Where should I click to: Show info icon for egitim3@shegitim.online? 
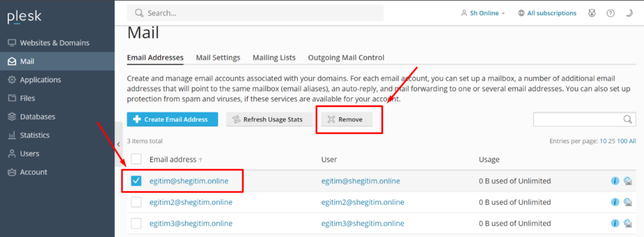tap(615, 223)
